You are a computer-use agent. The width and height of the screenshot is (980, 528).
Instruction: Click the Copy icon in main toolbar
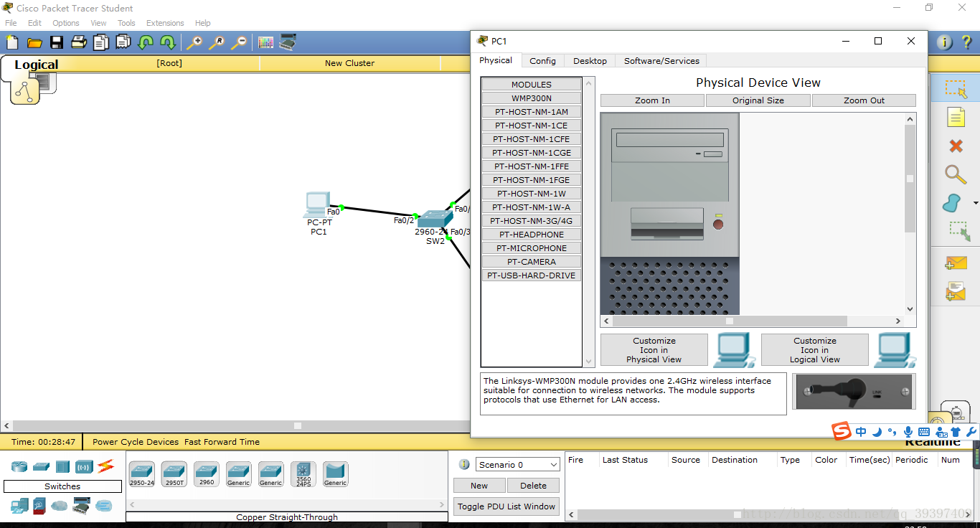coord(101,42)
